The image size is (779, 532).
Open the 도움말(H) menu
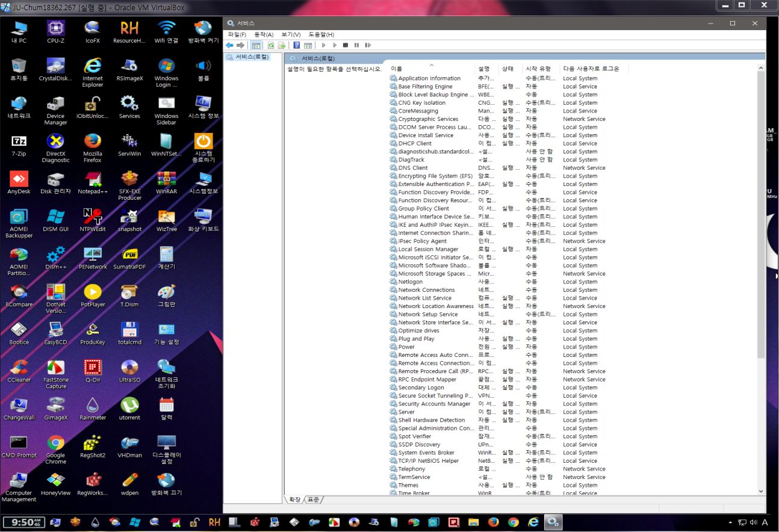tap(321, 34)
